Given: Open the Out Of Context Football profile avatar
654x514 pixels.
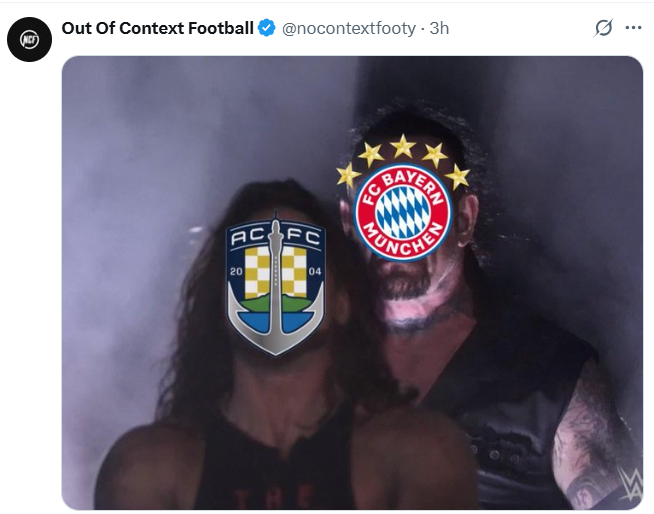Looking at the screenshot, I should point(29,40).
